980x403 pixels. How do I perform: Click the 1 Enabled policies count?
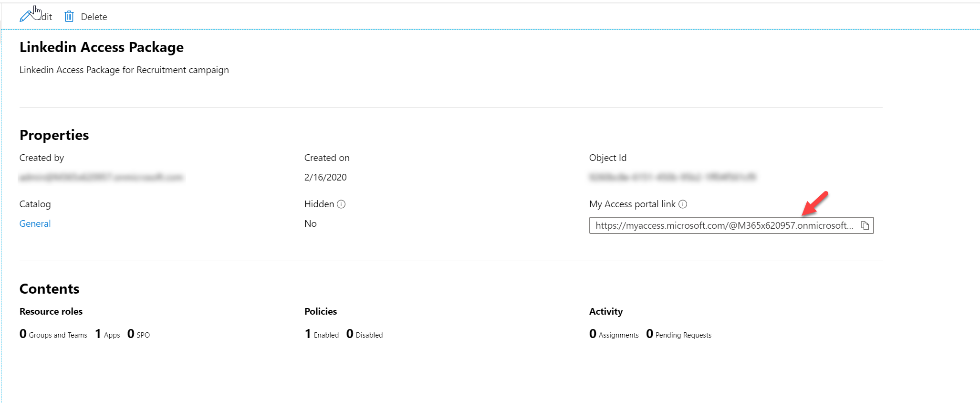[322, 334]
